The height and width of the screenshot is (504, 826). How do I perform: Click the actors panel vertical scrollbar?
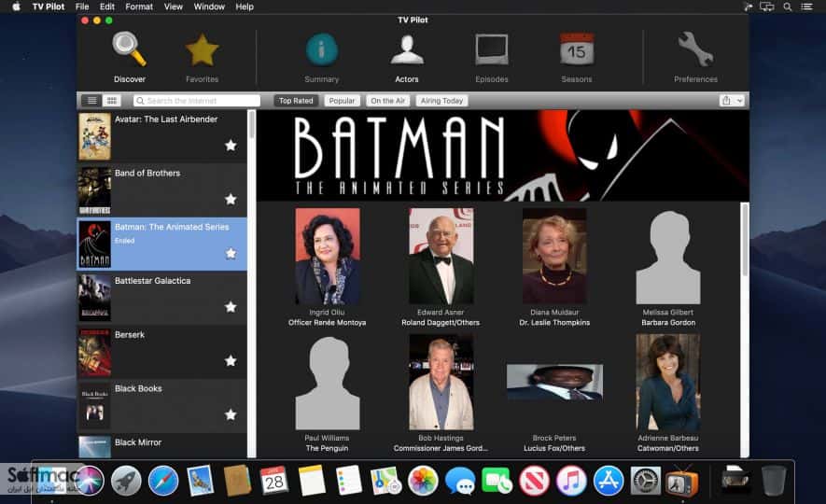pos(745,240)
